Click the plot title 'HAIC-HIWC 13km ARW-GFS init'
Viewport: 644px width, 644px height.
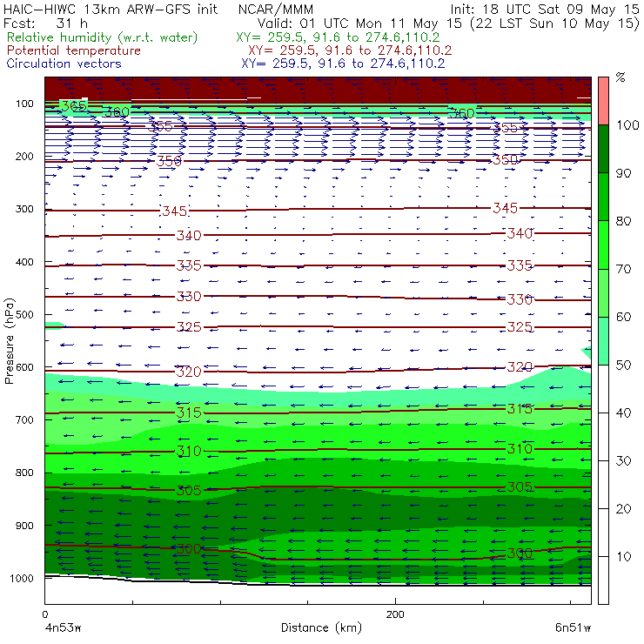[111, 9]
